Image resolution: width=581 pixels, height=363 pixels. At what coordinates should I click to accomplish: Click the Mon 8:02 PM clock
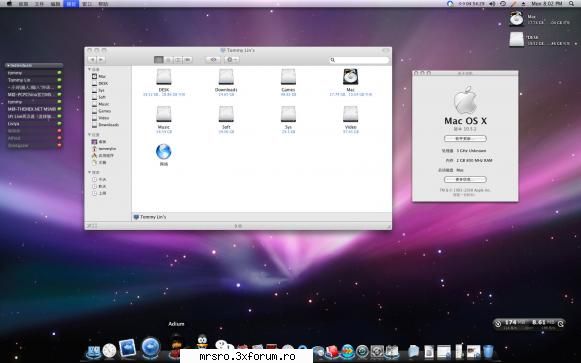(547, 4)
